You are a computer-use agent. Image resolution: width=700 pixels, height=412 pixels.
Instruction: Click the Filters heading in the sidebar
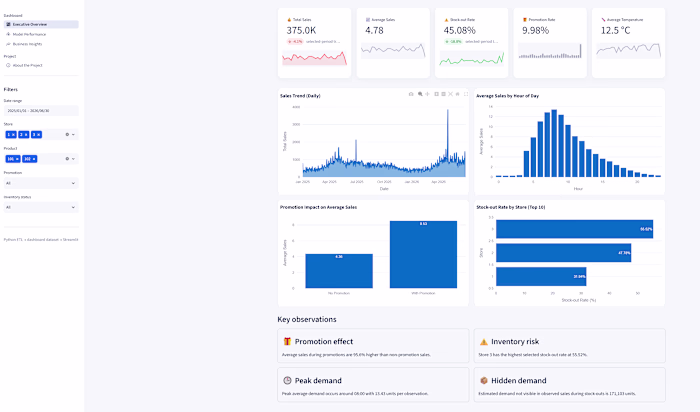click(11, 89)
